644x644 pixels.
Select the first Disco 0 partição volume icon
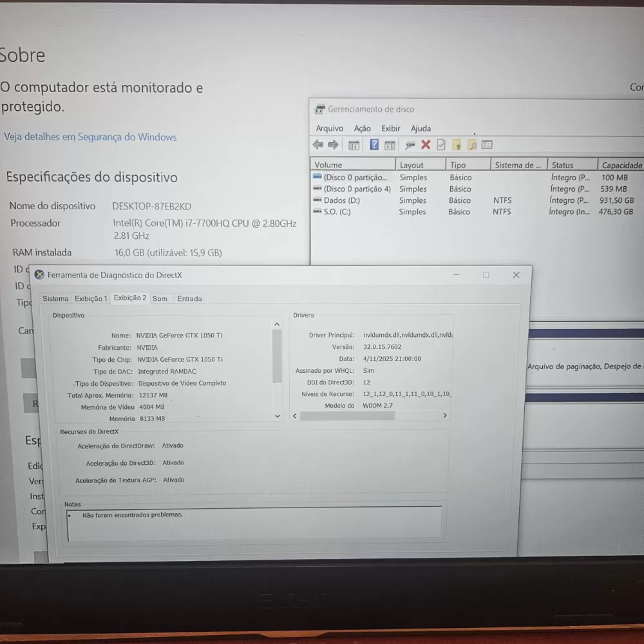point(317,176)
